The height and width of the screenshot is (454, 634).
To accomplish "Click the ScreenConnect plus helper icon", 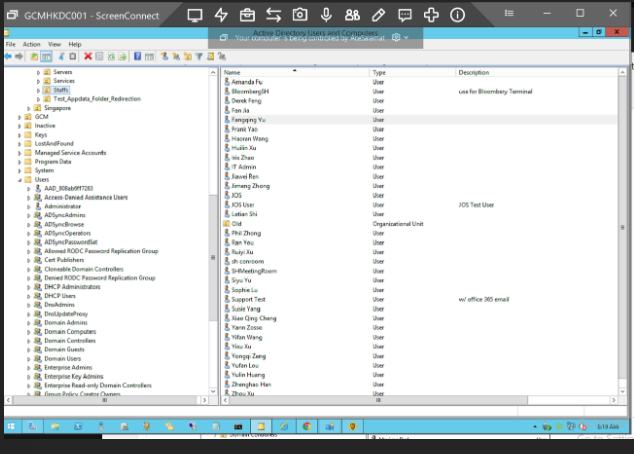I will click(x=431, y=15).
